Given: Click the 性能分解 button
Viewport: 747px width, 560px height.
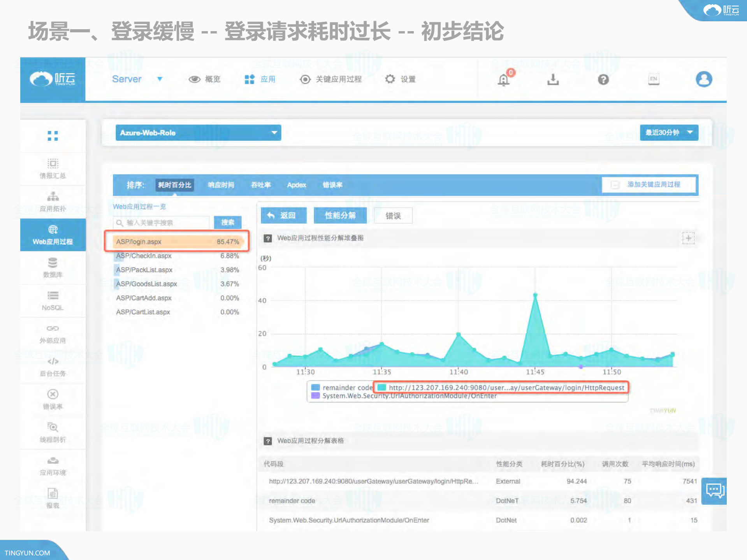Looking at the screenshot, I should pos(340,215).
